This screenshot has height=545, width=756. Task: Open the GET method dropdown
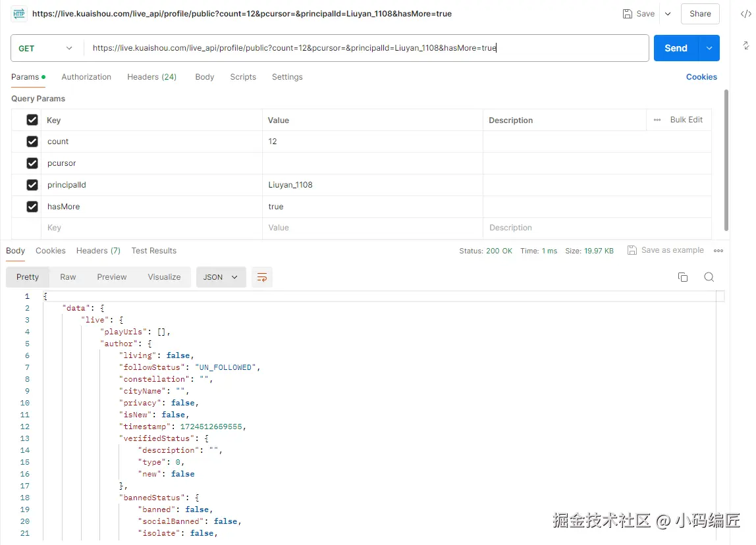tap(45, 48)
